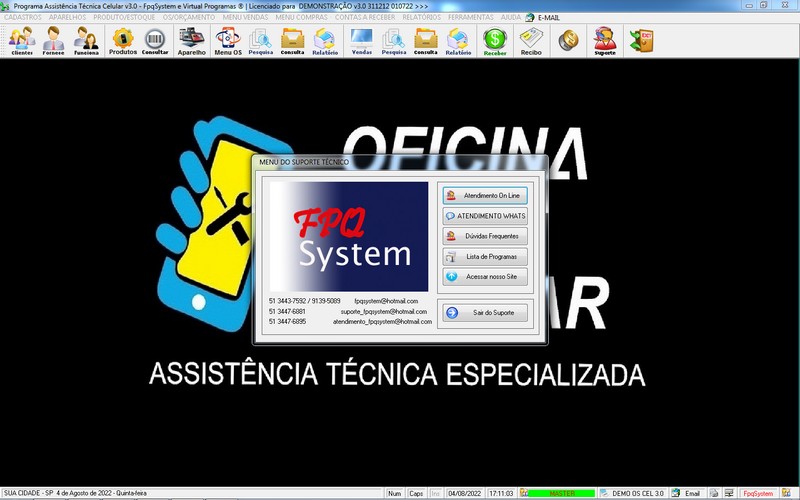
Task: Click Consulta folder icon next to Menu OS Pesquisa
Action: pos(292,41)
